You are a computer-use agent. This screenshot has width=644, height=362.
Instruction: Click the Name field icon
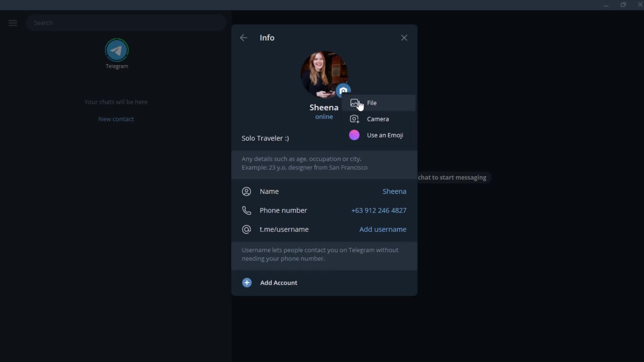pos(247,191)
